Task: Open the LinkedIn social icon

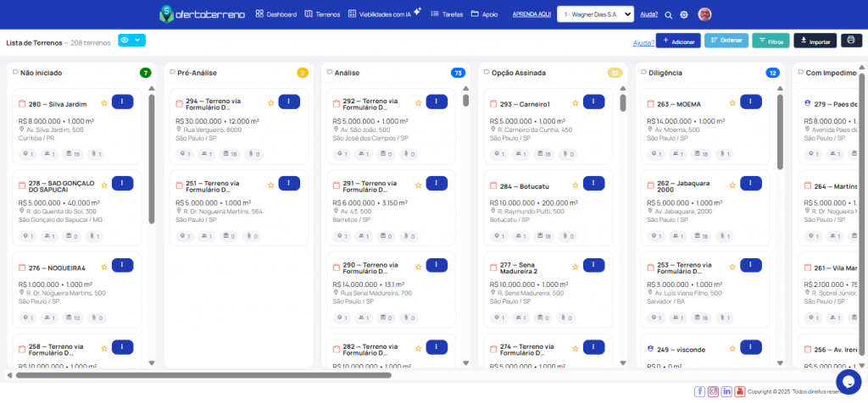Action: [x=726, y=391]
